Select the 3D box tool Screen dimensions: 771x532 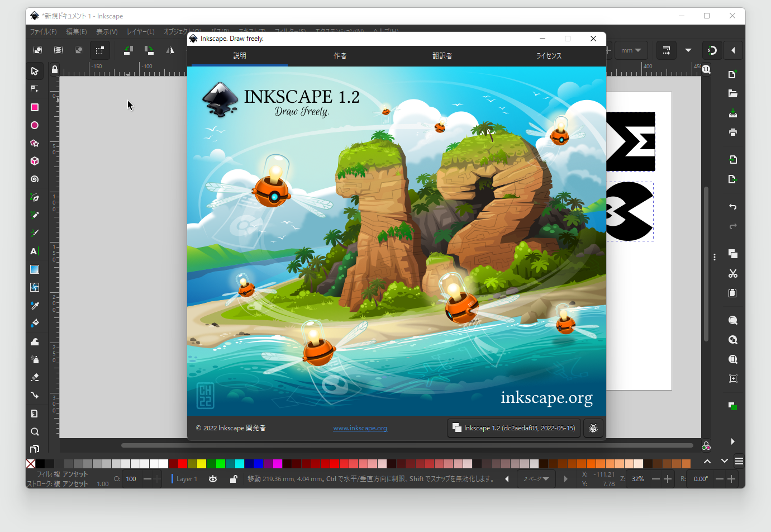tap(35, 161)
